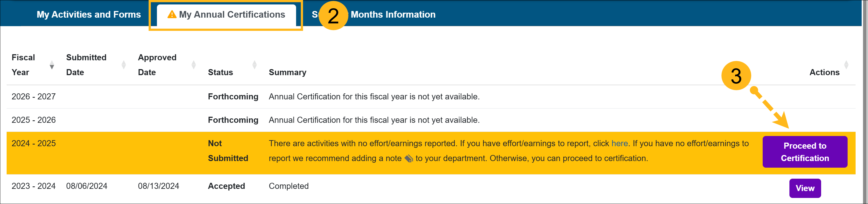Follow the "here" link to report effort

click(x=619, y=143)
